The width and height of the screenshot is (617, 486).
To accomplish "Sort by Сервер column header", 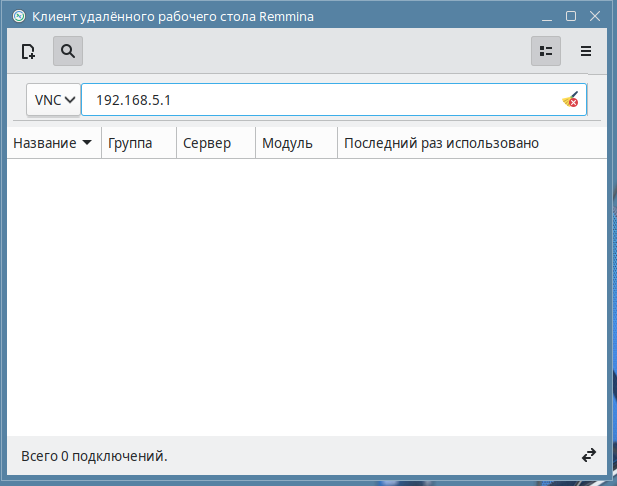I will pos(216,143).
